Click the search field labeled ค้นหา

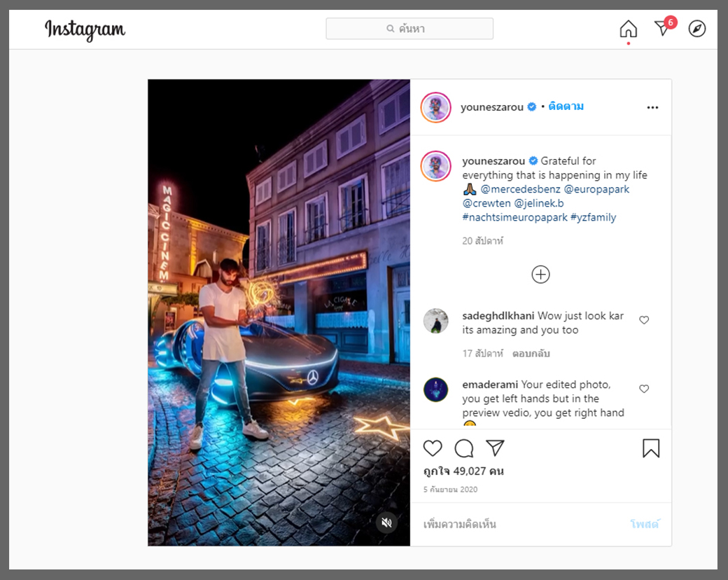(x=409, y=29)
